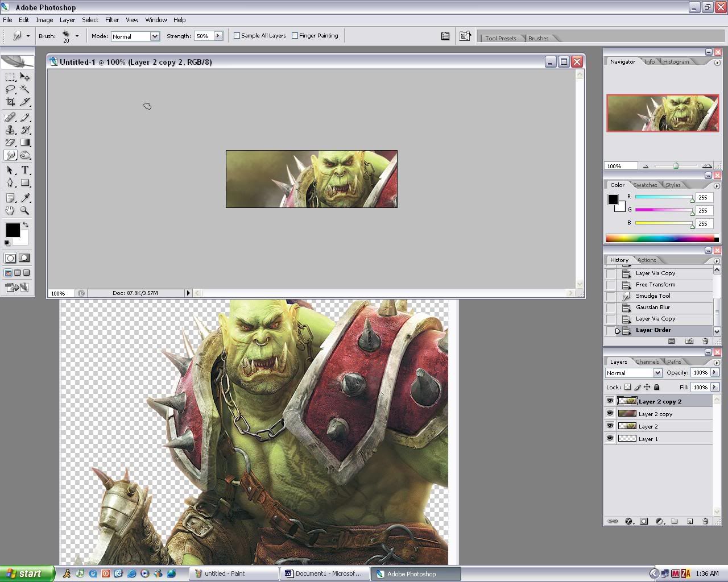Viewport: 728px width, 582px height.
Task: Click the foreground color swatch in toolbox
Action: coord(13,230)
